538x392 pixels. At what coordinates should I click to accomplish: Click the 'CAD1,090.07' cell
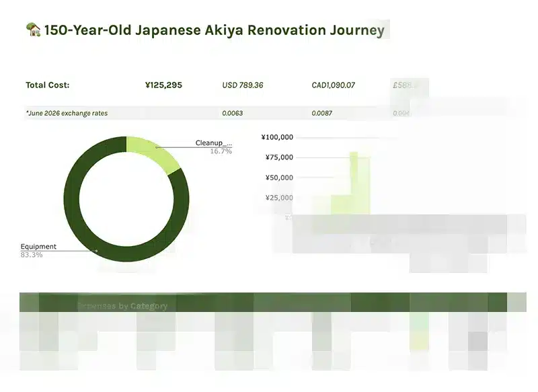click(x=333, y=85)
